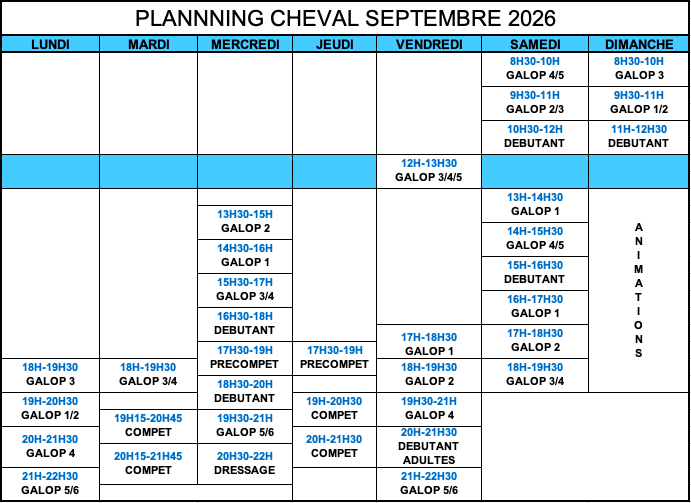
Task: Click Friday's 12H-13H30 Galop 3/4/5 slot
Action: click(x=429, y=170)
